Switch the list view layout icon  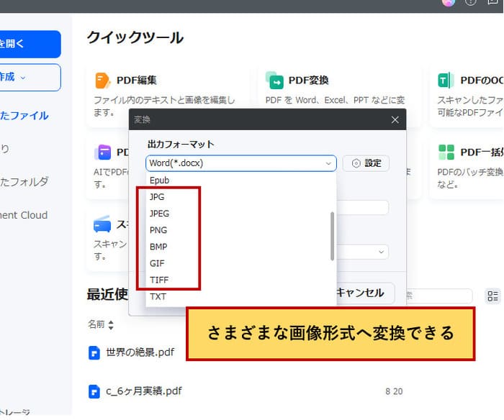492,296
